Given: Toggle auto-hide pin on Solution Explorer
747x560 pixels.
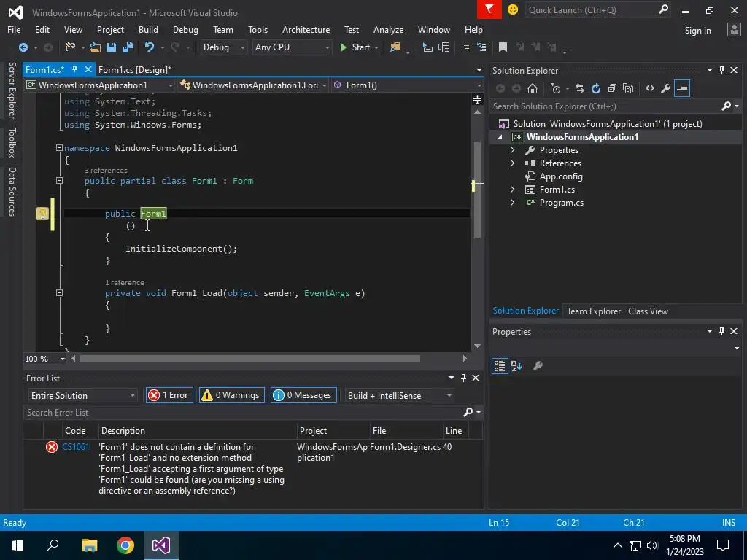Looking at the screenshot, I should pos(721,71).
